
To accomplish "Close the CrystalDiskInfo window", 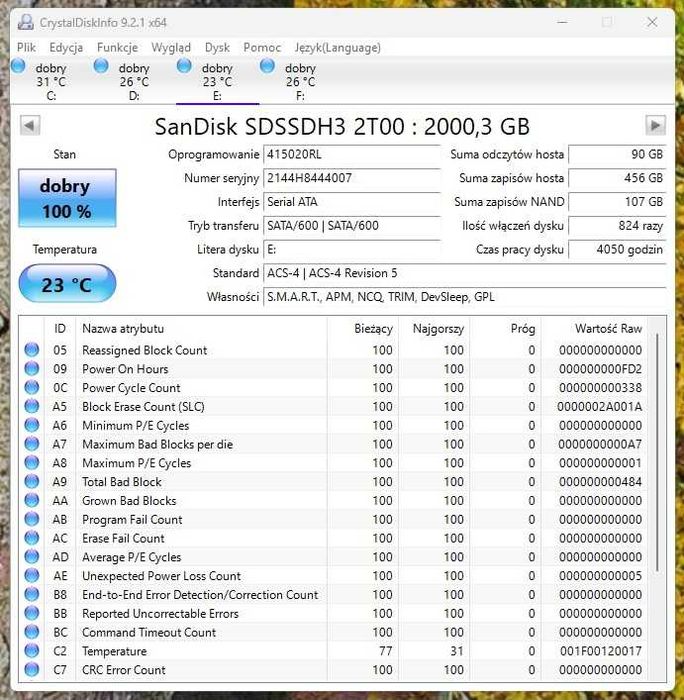I will pyautogui.click(x=652, y=22).
